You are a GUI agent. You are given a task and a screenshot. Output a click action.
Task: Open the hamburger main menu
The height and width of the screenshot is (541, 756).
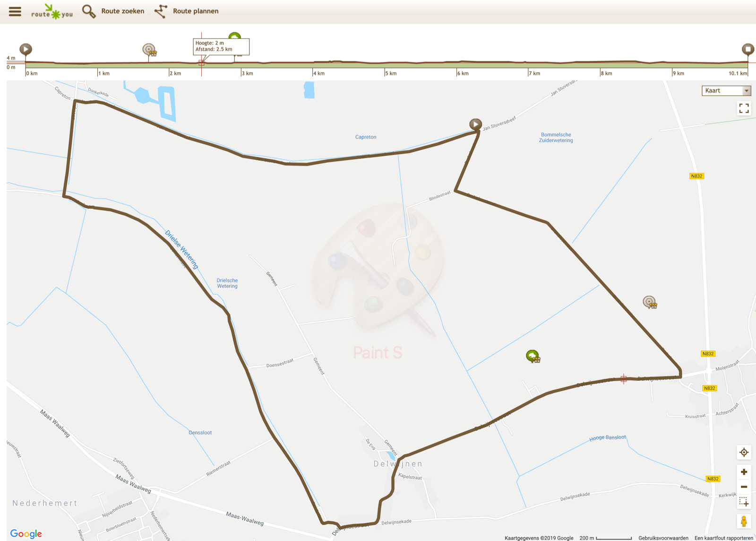15,11
